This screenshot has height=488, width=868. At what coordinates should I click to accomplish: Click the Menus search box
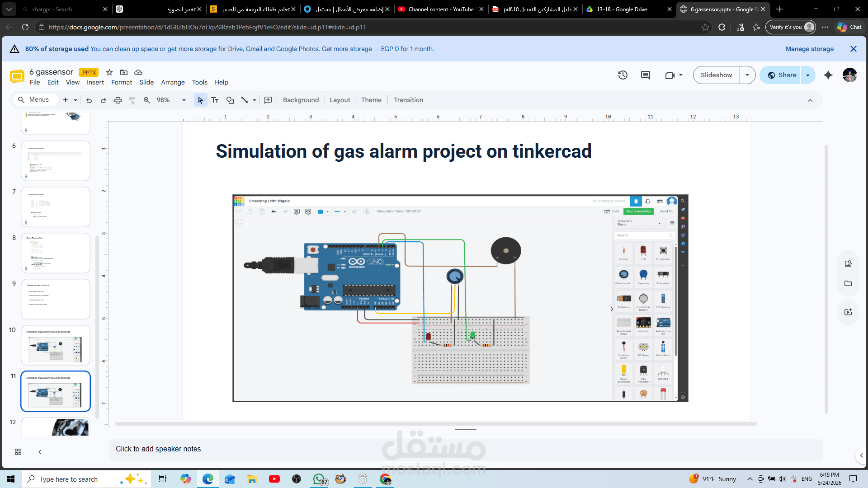(x=36, y=100)
